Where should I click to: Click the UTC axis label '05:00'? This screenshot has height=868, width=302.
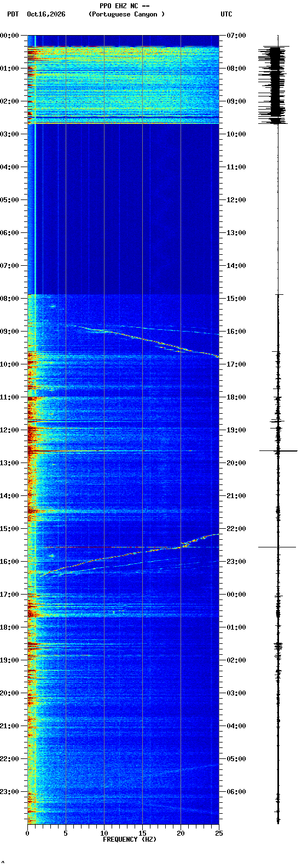pyautogui.click(x=236, y=759)
